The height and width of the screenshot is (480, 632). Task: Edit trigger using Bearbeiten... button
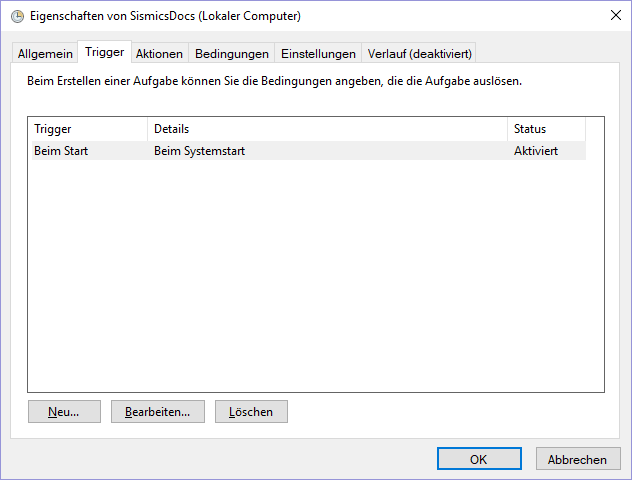[x=158, y=411]
